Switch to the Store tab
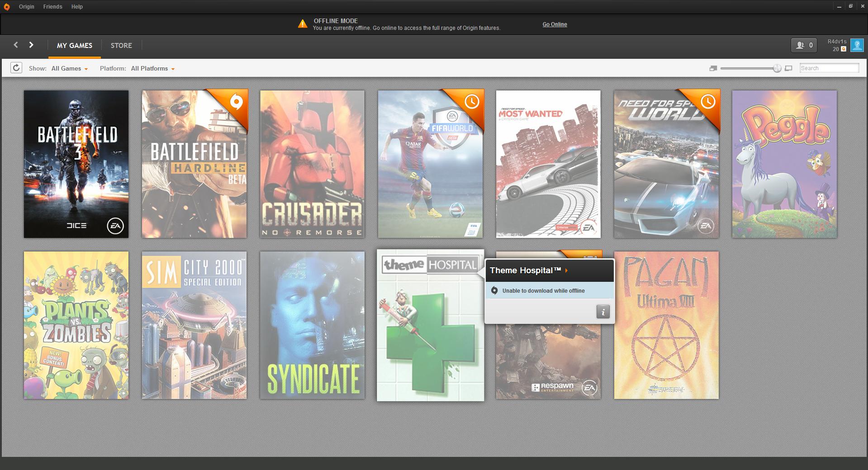The image size is (868, 470). click(x=121, y=45)
